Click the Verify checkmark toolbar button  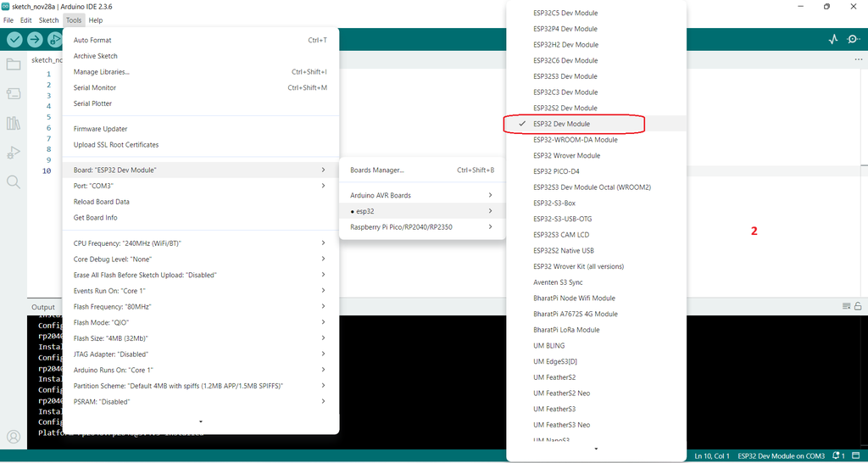(15, 39)
